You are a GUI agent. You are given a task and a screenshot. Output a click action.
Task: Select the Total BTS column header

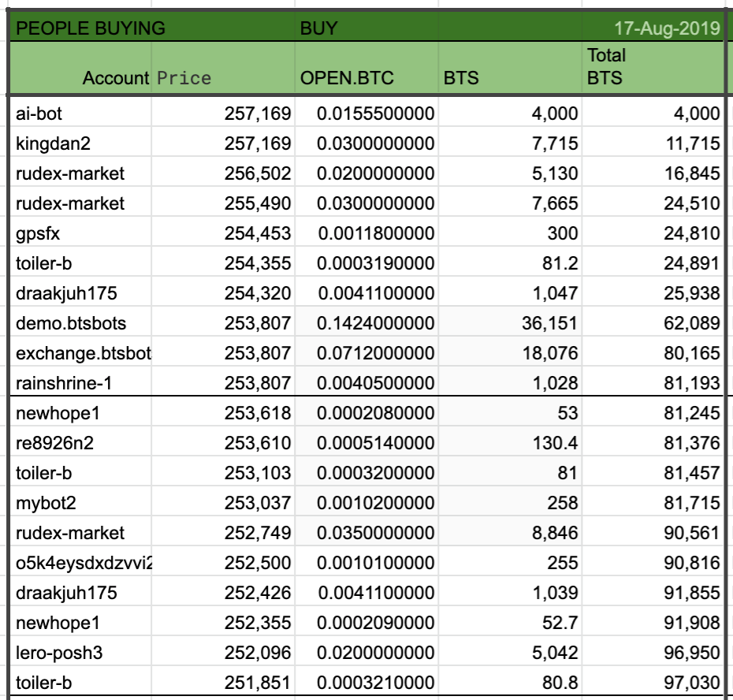pyautogui.click(x=653, y=68)
